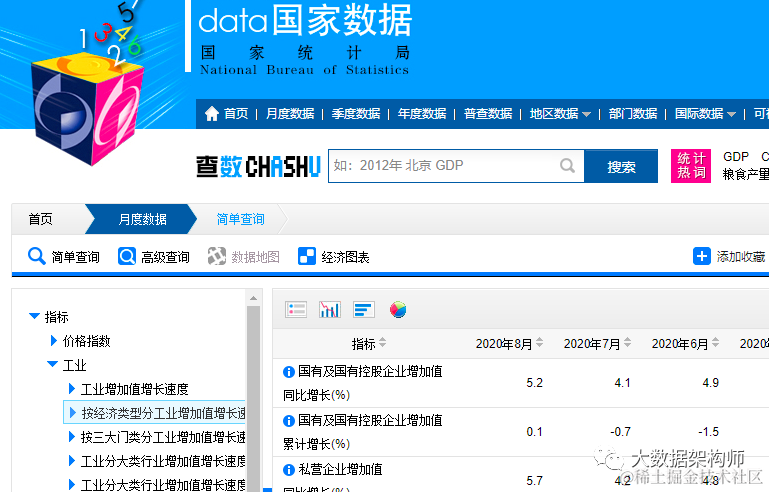Click value -0.7 in 2020年7月 column

click(620, 432)
